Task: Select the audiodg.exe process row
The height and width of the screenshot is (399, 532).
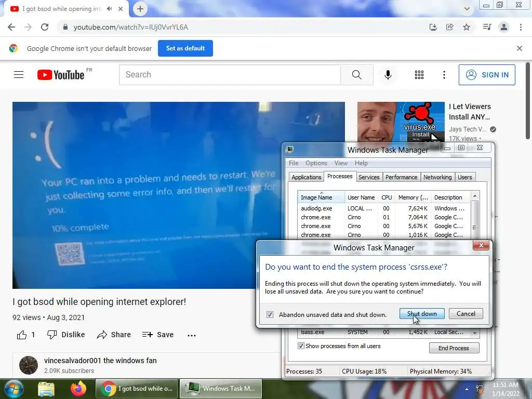Action: (384, 208)
